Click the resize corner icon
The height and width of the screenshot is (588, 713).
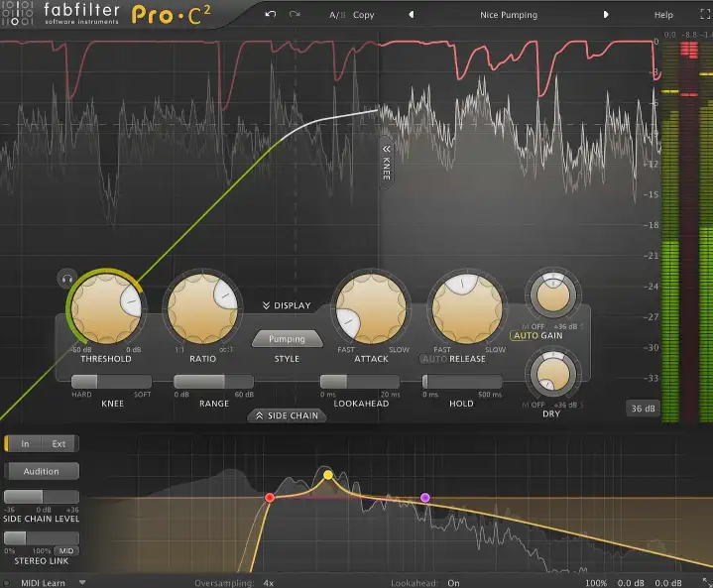pyautogui.click(x=707, y=582)
